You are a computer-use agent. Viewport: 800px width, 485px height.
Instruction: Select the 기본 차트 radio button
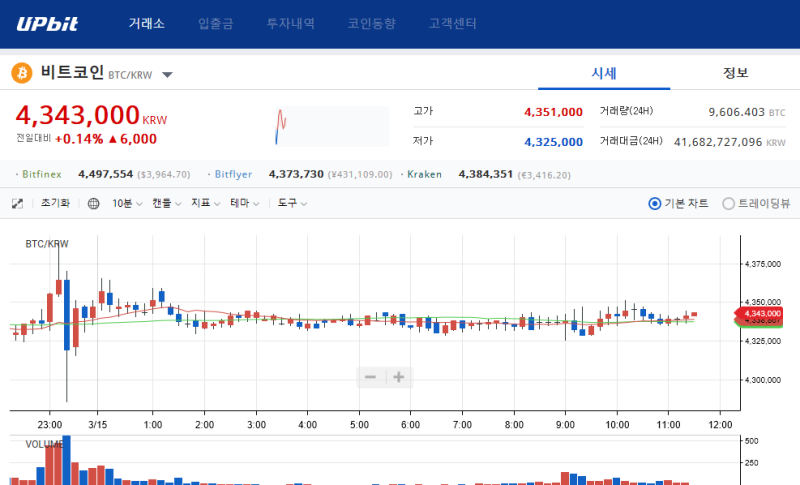(x=655, y=204)
